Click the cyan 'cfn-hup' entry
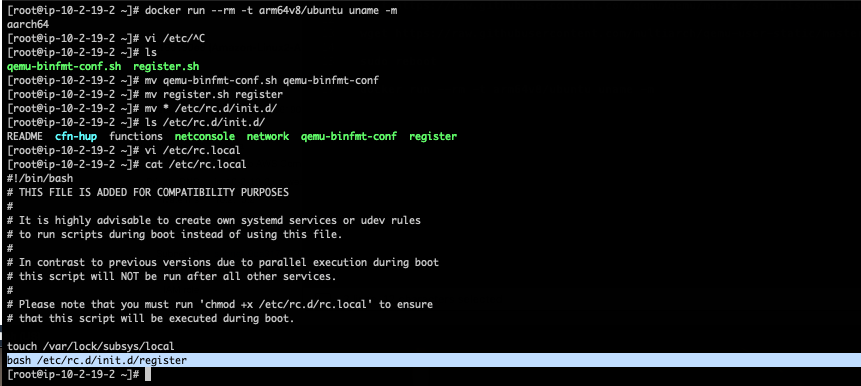The width and height of the screenshot is (861, 386). [76, 136]
